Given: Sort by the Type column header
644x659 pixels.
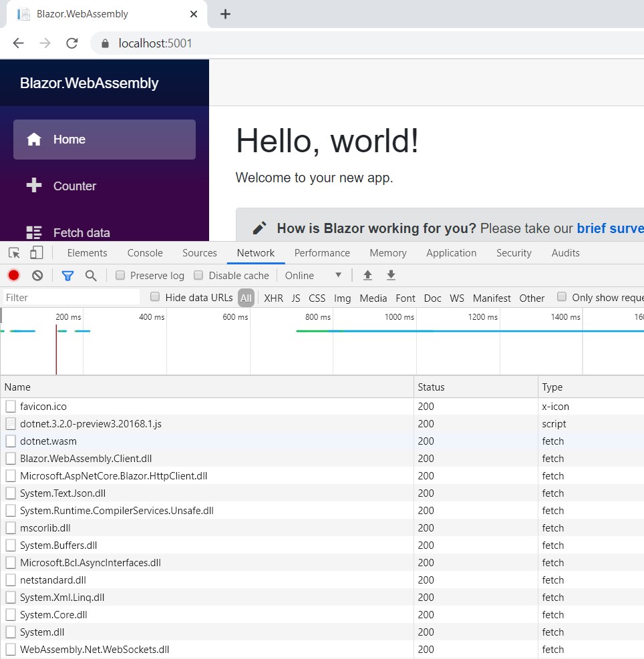Looking at the screenshot, I should pos(591,387).
